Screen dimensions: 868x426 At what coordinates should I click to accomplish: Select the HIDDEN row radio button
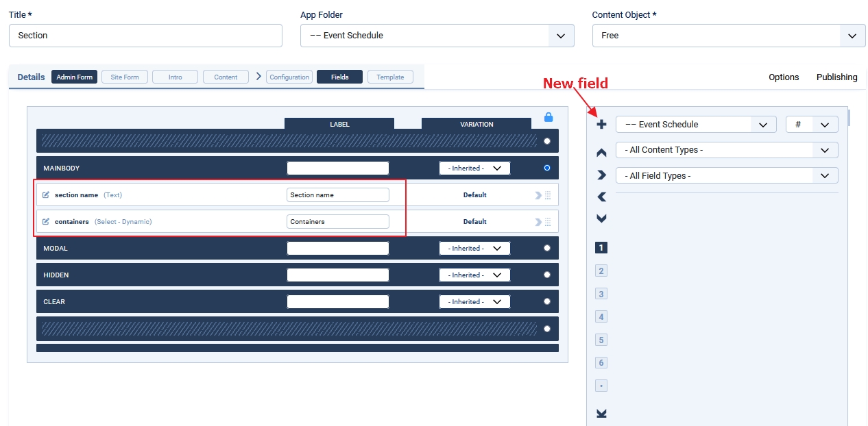(546, 275)
